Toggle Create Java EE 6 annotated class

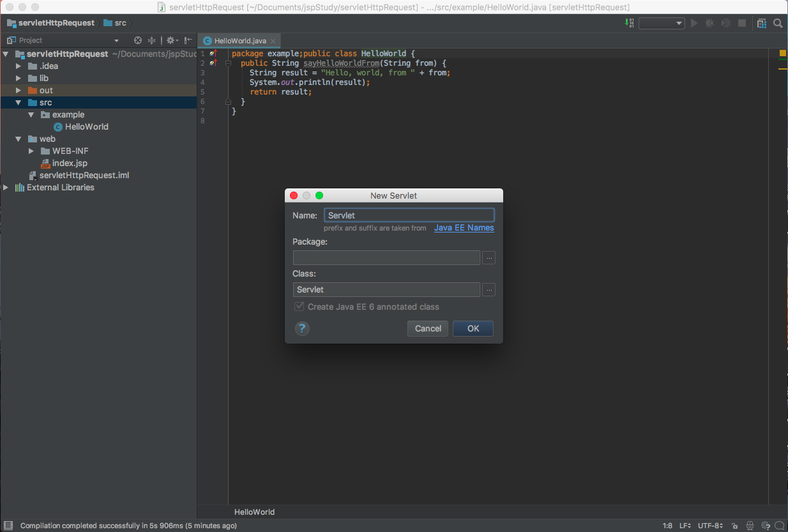[x=299, y=307]
